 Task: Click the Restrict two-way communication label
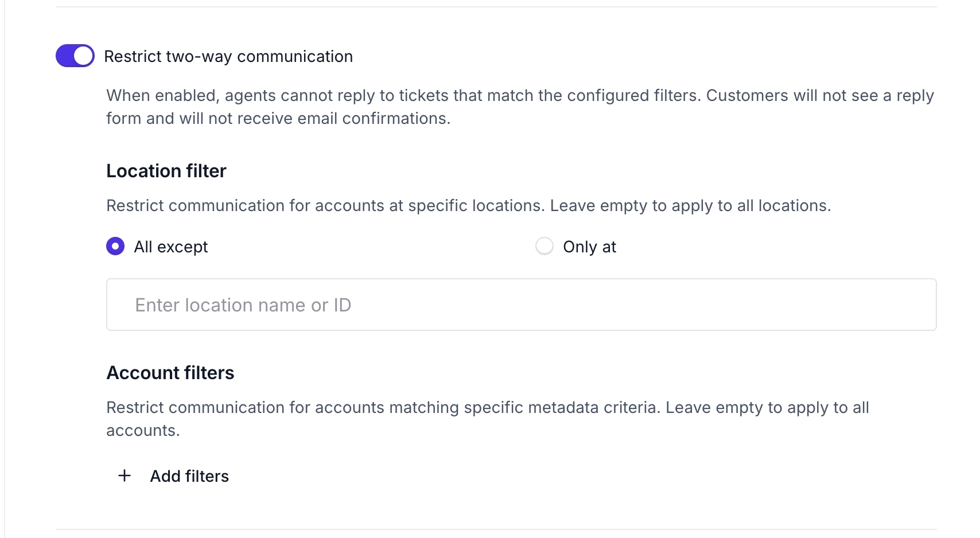click(228, 56)
